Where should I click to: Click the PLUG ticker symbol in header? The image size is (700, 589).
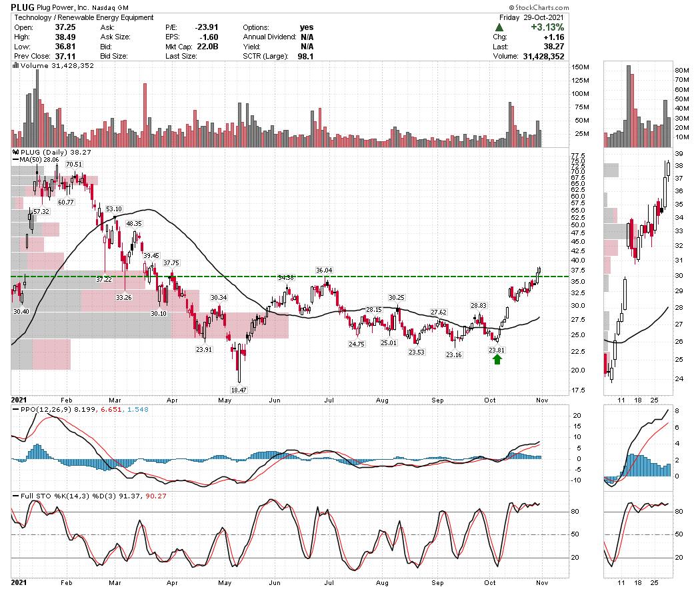[22, 7]
